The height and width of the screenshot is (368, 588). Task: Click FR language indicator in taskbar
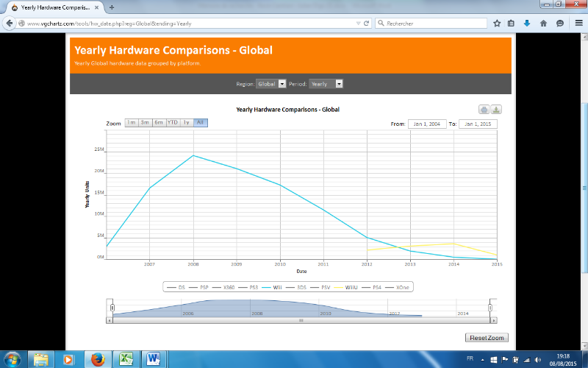point(470,358)
